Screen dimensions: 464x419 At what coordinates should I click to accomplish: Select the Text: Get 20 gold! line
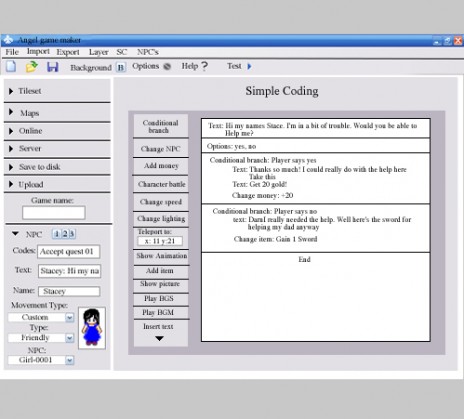click(259, 185)
